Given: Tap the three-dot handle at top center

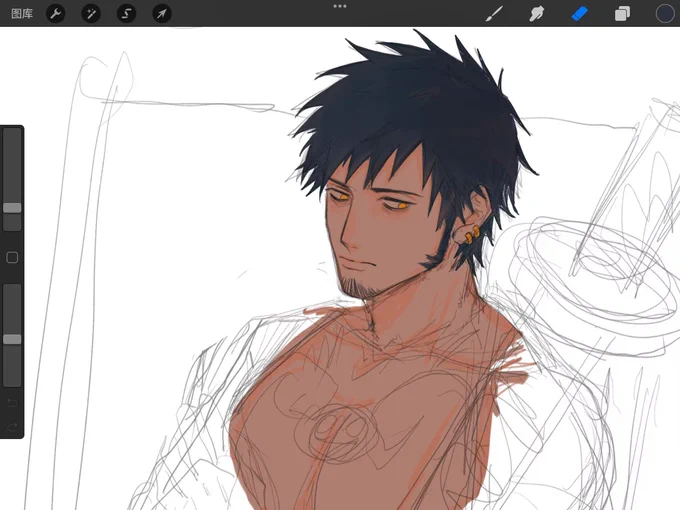Looking at the screenshot, I should click(340, 6).
